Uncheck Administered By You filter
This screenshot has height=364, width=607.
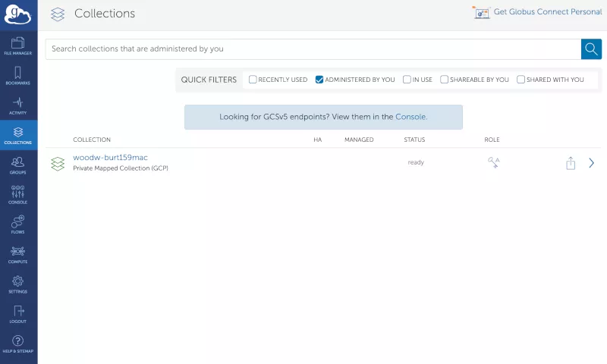[319, 80]
